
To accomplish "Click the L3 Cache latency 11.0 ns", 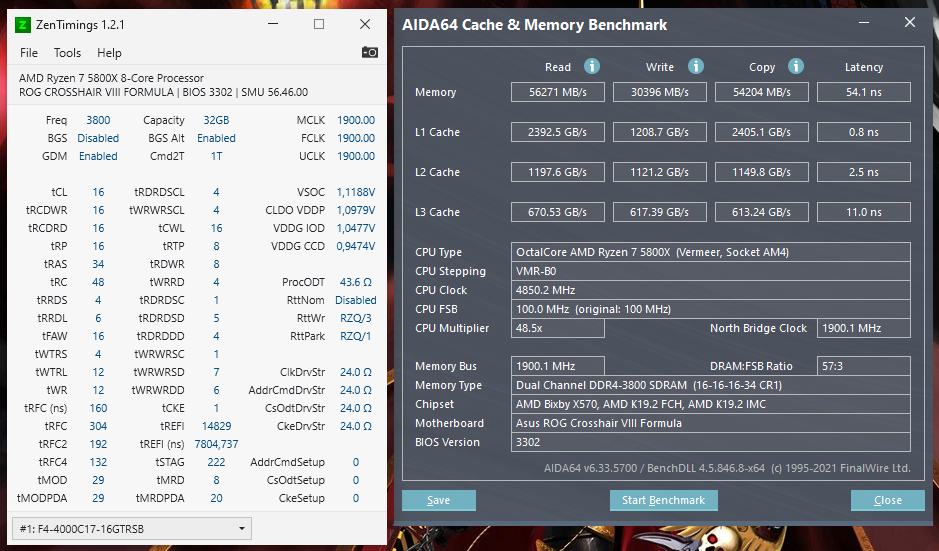I will click(x=864, y=212).
